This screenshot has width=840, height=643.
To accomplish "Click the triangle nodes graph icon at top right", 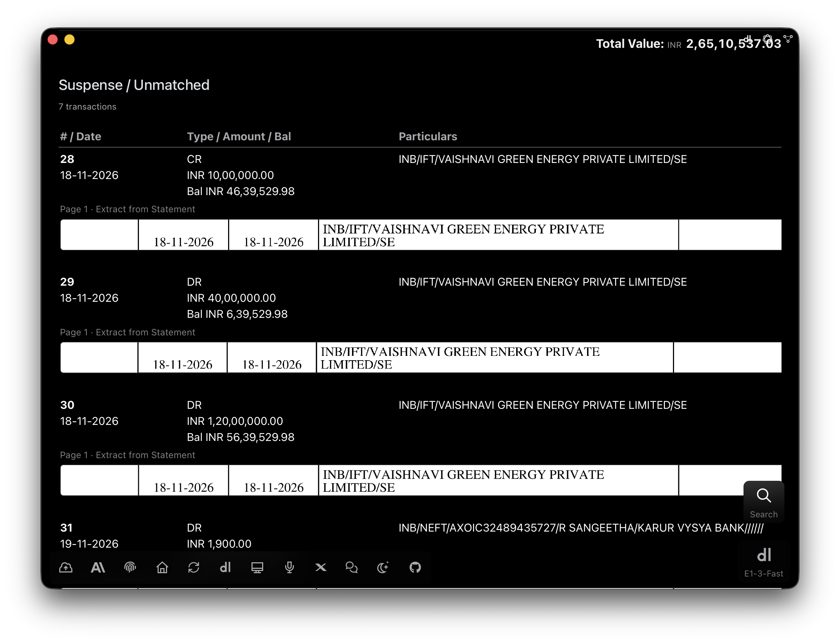I will (x=788, y=39).
